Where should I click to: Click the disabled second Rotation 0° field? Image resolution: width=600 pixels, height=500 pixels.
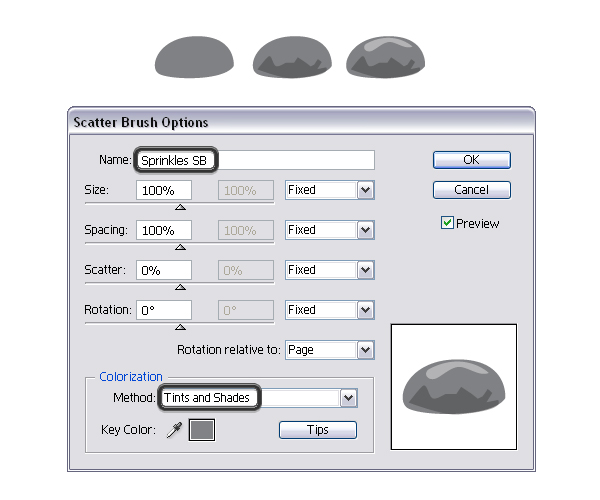pyautogui.click(x=246, y=310)
